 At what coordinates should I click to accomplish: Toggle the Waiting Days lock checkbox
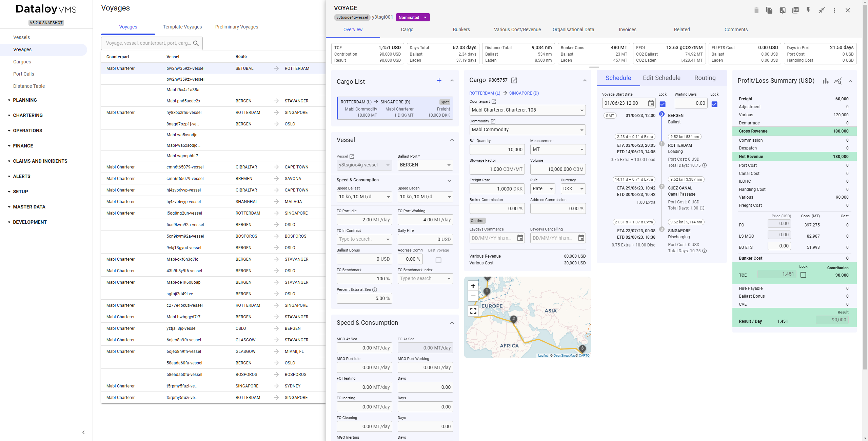point(714,104)
